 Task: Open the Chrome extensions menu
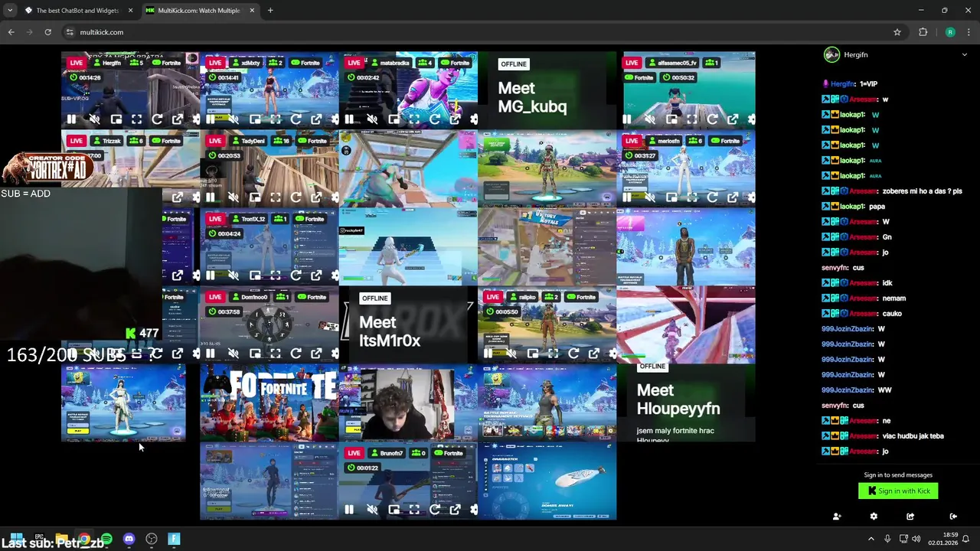tap(923, 32)
